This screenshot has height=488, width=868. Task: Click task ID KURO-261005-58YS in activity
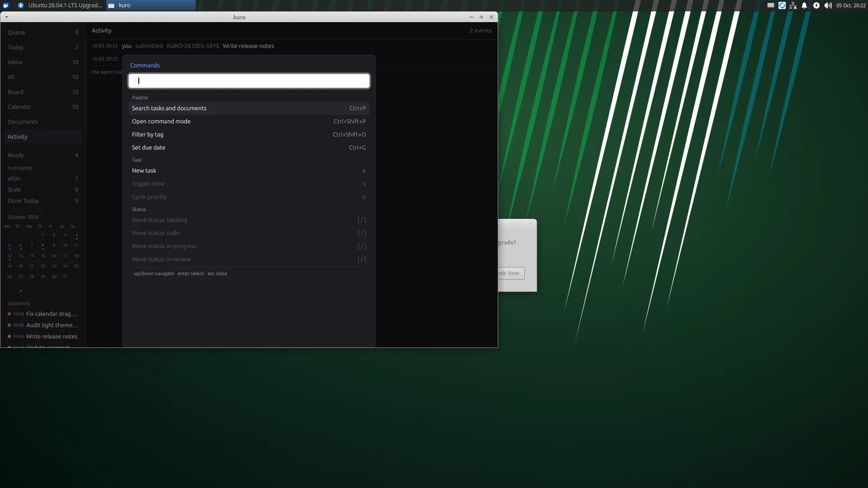coord(193,46)
